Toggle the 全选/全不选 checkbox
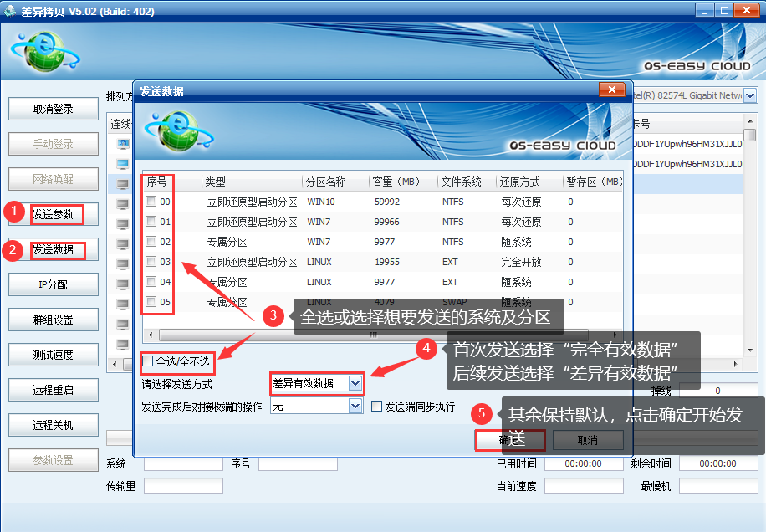766x532 pixels. click(148, 361)
